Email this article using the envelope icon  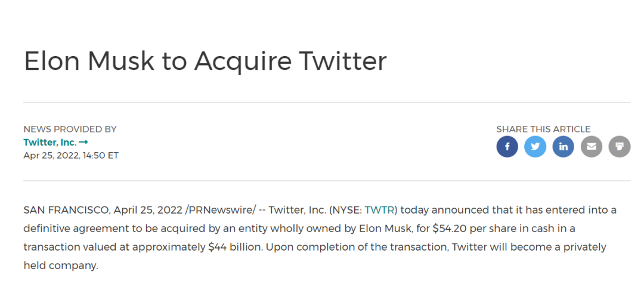point(591,146)
